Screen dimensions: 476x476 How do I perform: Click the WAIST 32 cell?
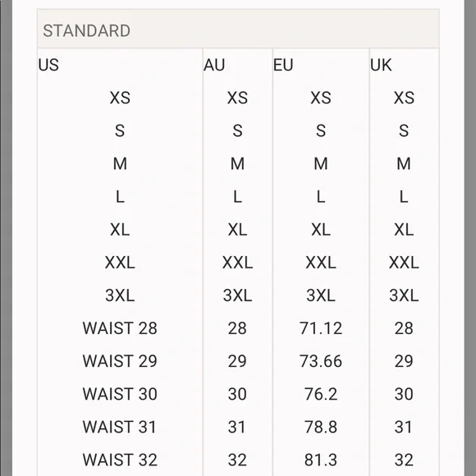coord(120,460)
